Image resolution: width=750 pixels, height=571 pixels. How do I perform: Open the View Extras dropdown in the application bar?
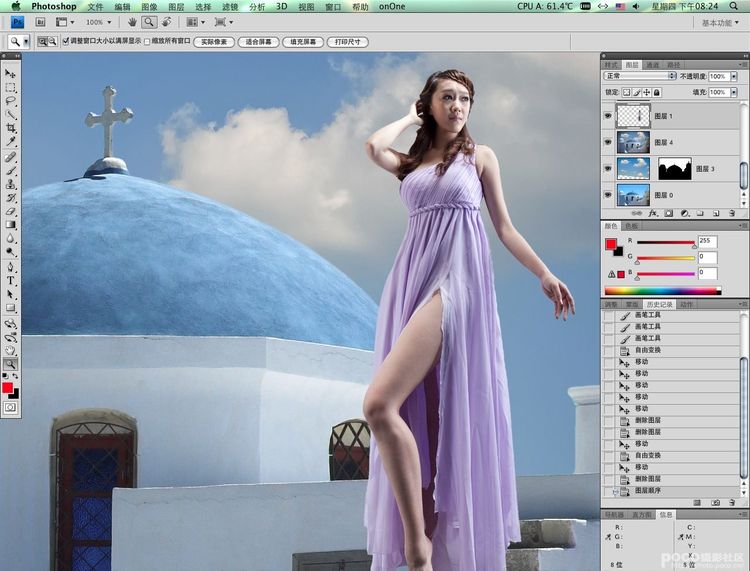point(65,22)
